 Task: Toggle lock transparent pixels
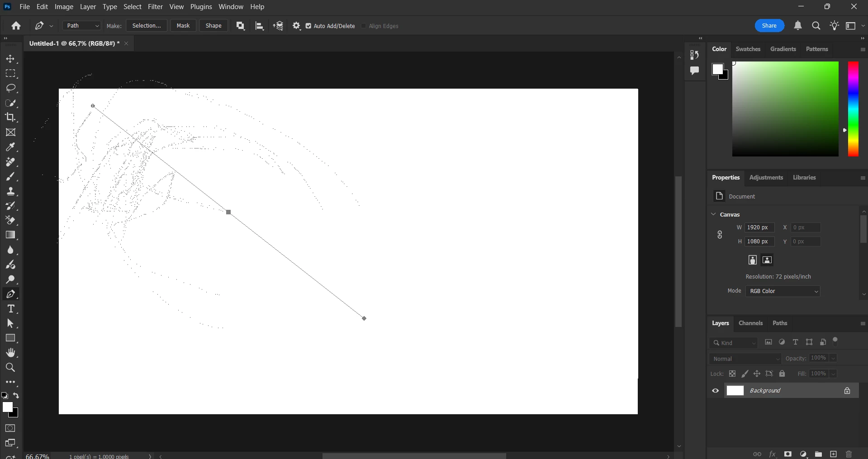tap(732, 374)
